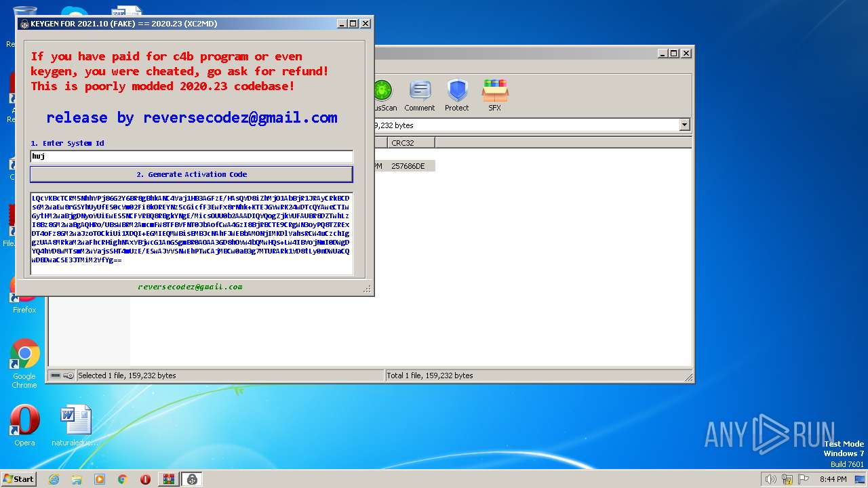Switch to keygen taskbar button
The image size is (868, 488).
[192, 479]
